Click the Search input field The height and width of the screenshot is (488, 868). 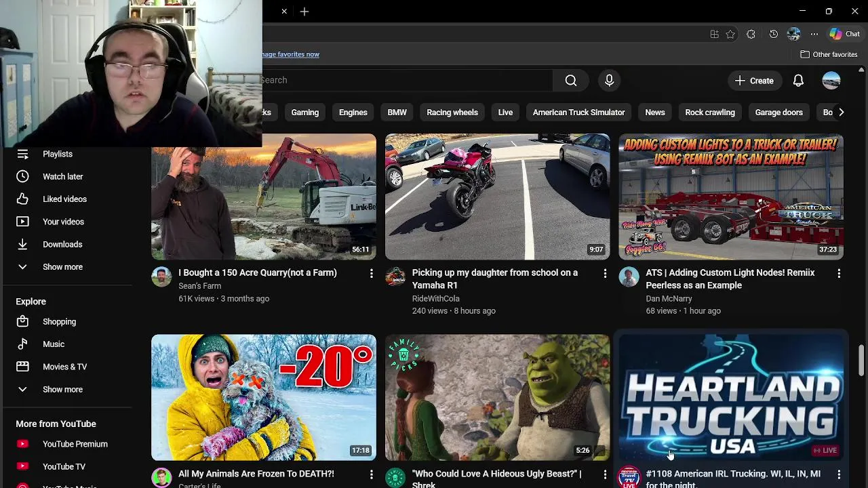click(407, 80)
